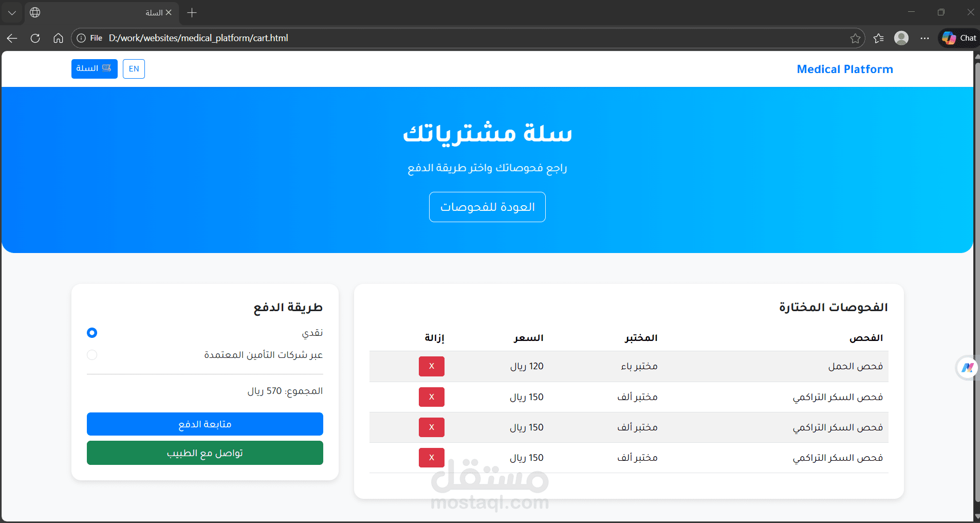Add this page to favorites via the star

[855, 38]
